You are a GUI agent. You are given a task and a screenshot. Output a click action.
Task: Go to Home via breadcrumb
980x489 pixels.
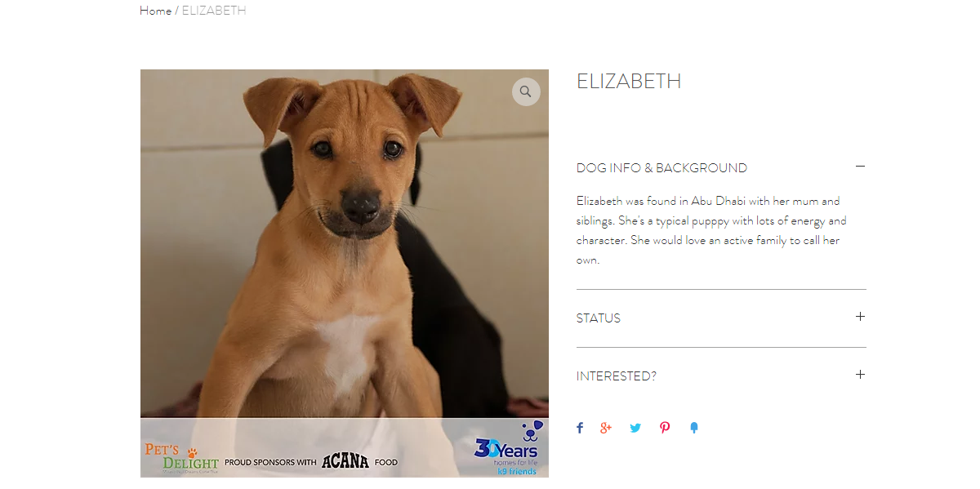click(x=155, y=11)
